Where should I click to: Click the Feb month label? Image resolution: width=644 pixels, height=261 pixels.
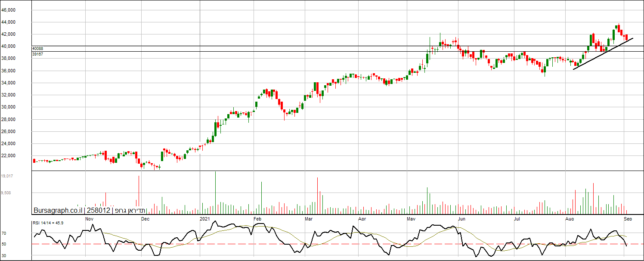(257, 219)
